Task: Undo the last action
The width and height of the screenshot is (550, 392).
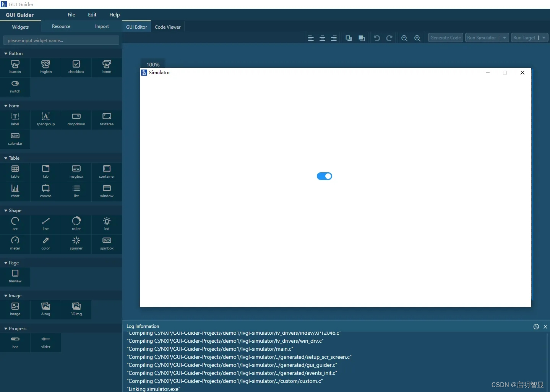Action: [x=377, y=38]
